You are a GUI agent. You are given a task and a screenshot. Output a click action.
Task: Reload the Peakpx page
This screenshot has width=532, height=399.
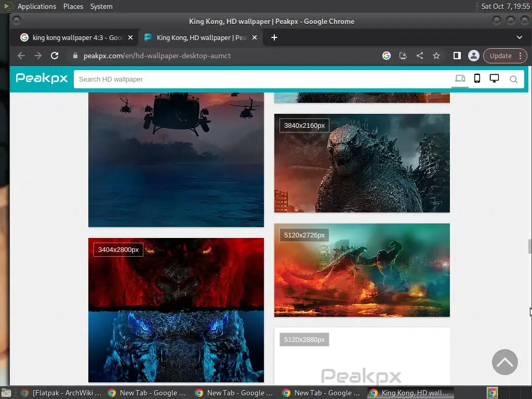click(x=55, y=56)
